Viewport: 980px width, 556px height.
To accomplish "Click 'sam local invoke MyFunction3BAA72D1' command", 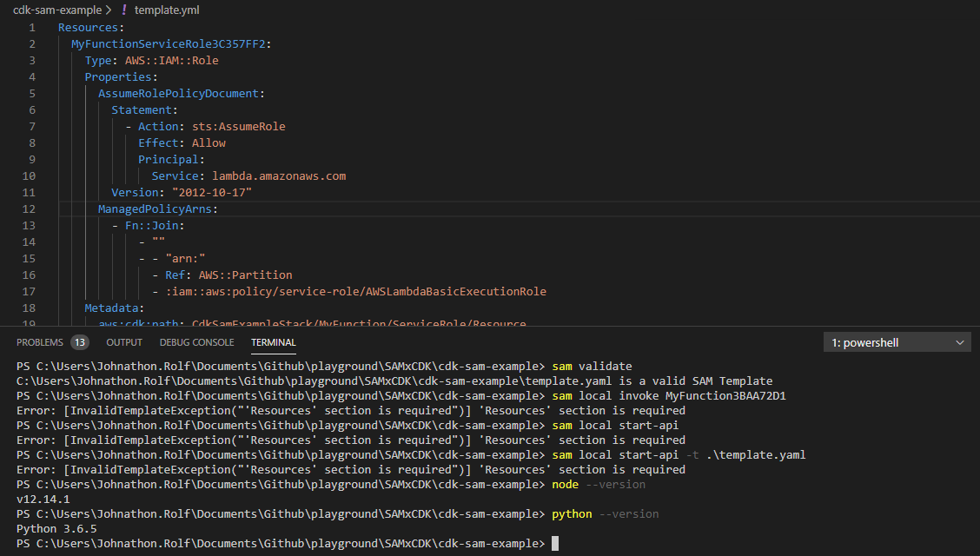I will pos(669,396).
